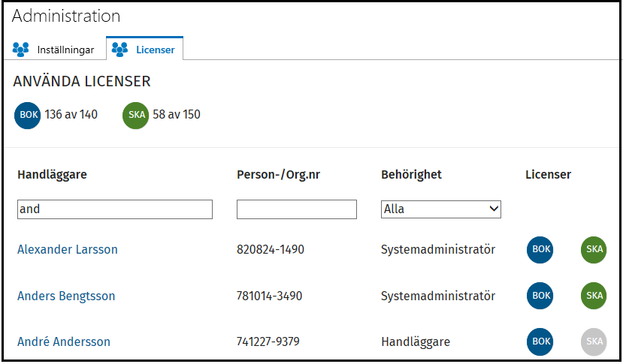Select person number 741227-9379
623x364 pixels.
coord(268,341)
